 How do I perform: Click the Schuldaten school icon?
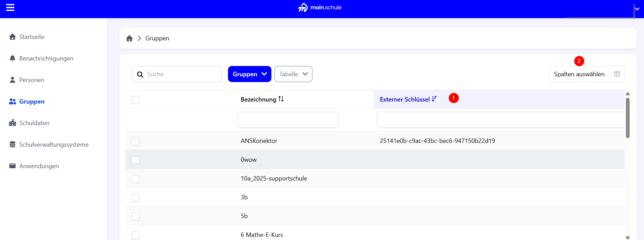(13, 123)
